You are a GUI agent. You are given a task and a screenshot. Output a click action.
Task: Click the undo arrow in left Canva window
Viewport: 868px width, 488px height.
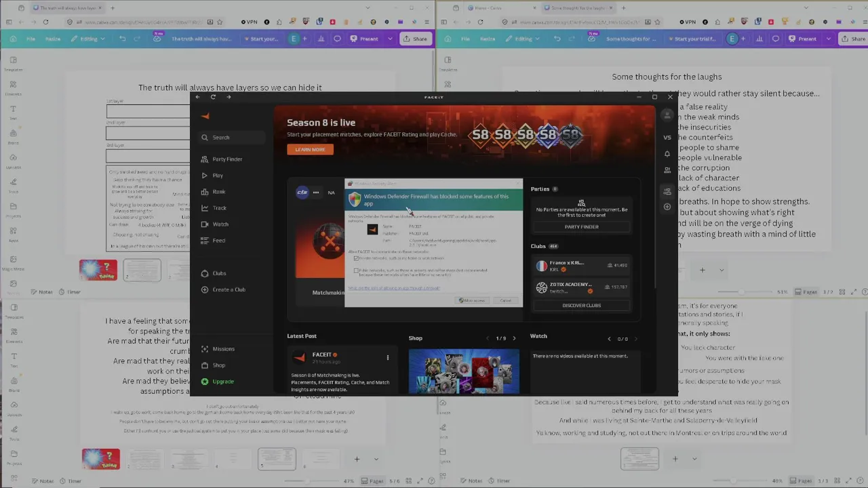click(x=122, y=39)
